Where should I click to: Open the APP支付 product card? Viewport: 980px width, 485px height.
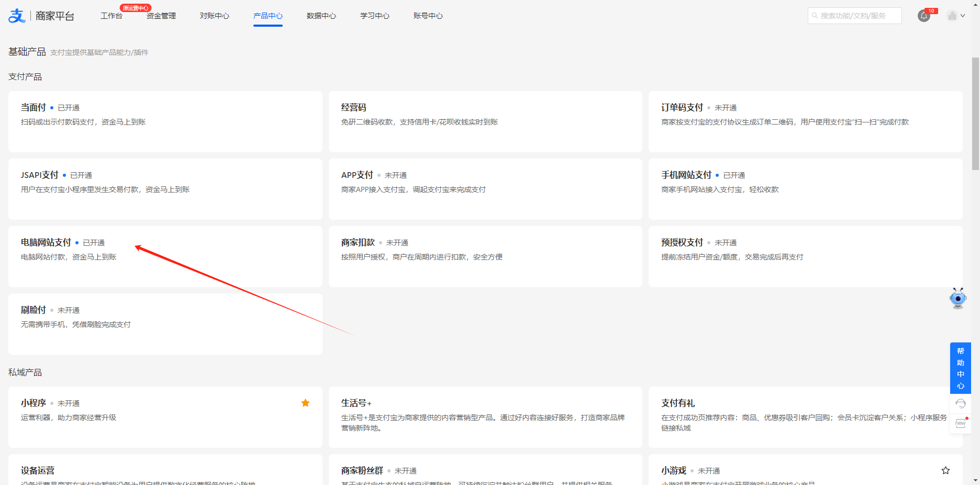coord(485,189)
